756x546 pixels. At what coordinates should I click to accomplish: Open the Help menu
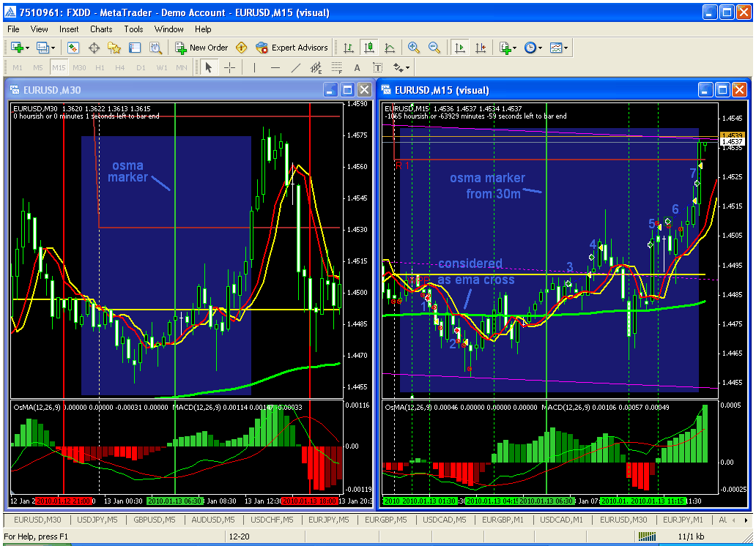point(203,29)
